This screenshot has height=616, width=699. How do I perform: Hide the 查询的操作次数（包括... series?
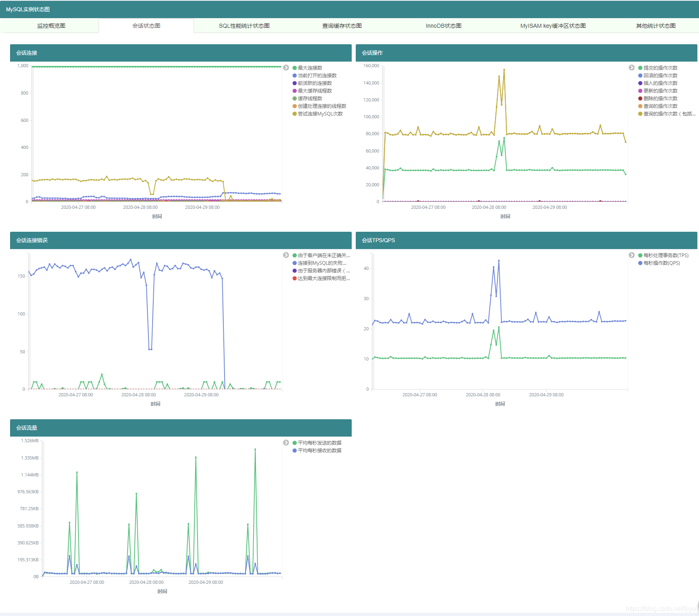pos(667,114)
